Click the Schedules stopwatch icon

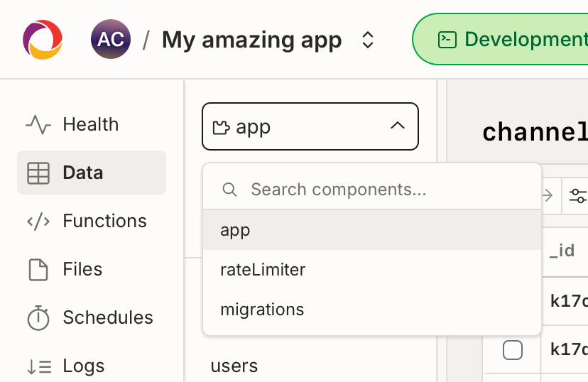pos(38,318)
